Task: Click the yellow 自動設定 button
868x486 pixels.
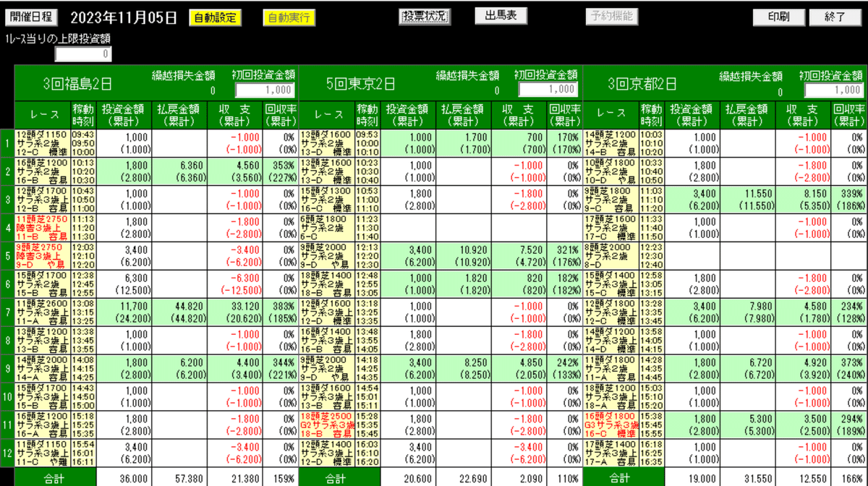Action: (x=216, y=17)
